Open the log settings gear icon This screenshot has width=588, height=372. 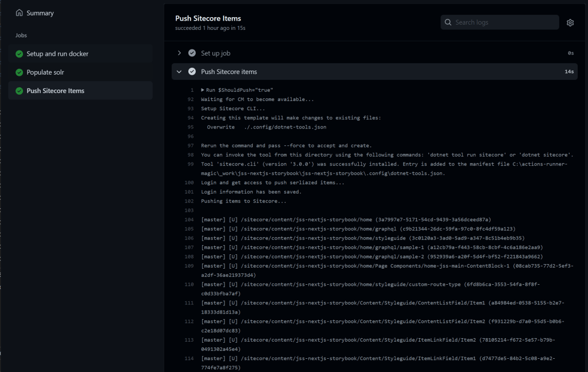pyautogui.click(x=570, y=22)
